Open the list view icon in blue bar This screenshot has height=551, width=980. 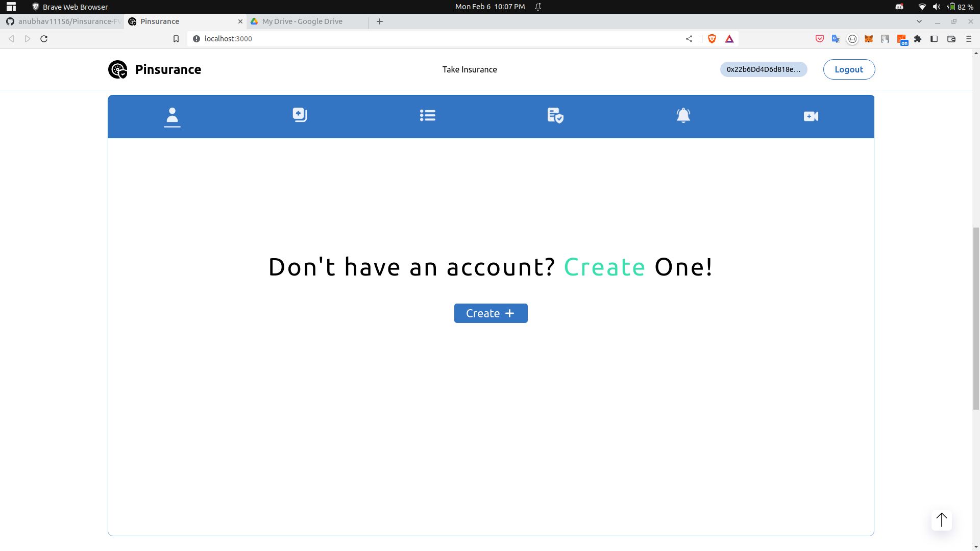[428, 115]
